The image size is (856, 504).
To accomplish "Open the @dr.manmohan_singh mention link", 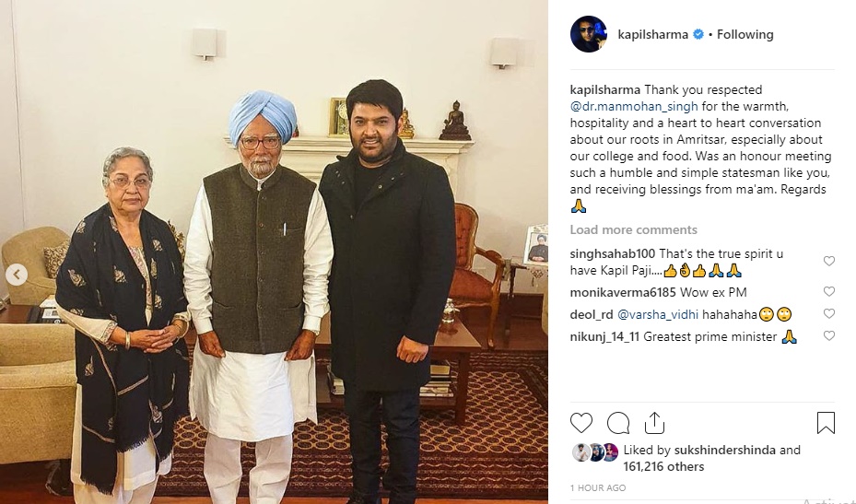I will click(634, 106).
